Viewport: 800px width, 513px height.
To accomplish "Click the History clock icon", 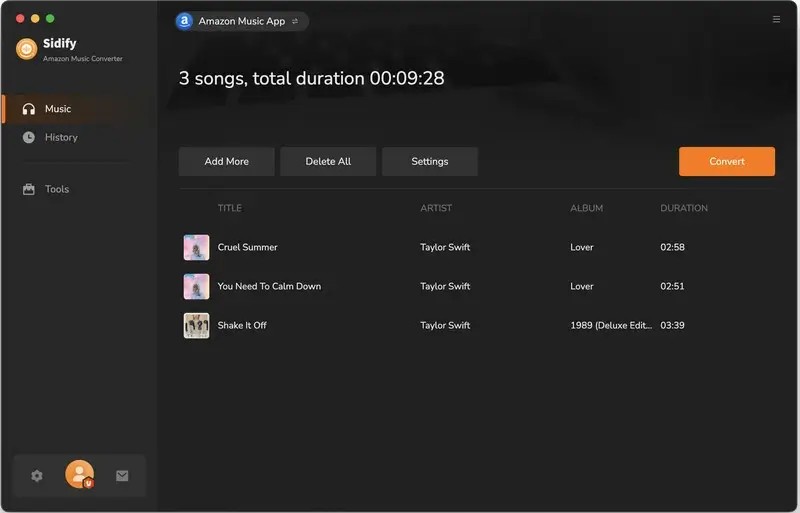I will pyautogui.click(x=29, y=137).
